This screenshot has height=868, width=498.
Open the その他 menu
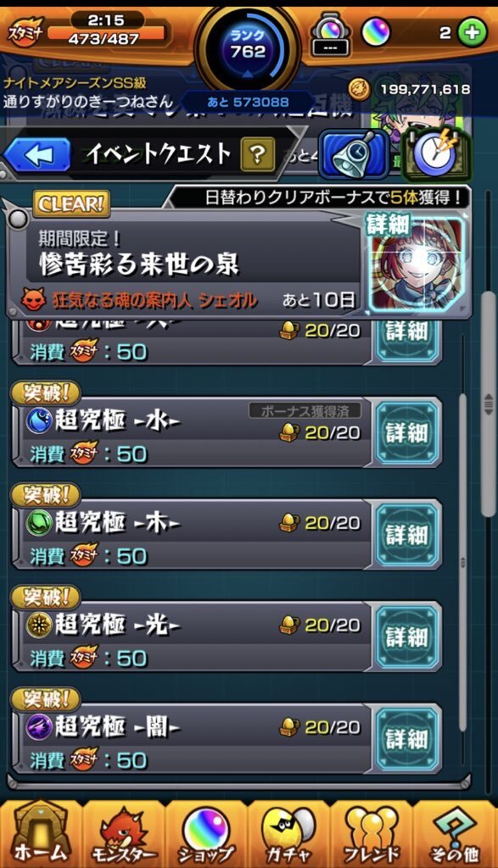(455, 835)
